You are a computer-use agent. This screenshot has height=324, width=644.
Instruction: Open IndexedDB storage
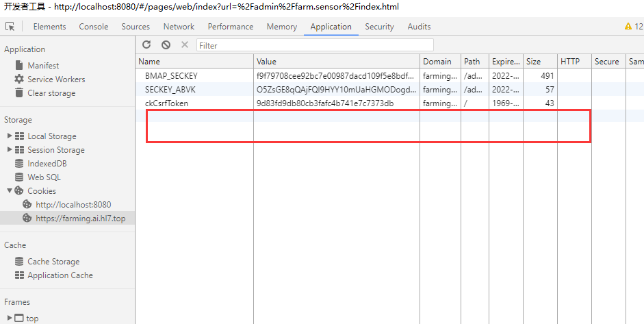coord(47,164)
